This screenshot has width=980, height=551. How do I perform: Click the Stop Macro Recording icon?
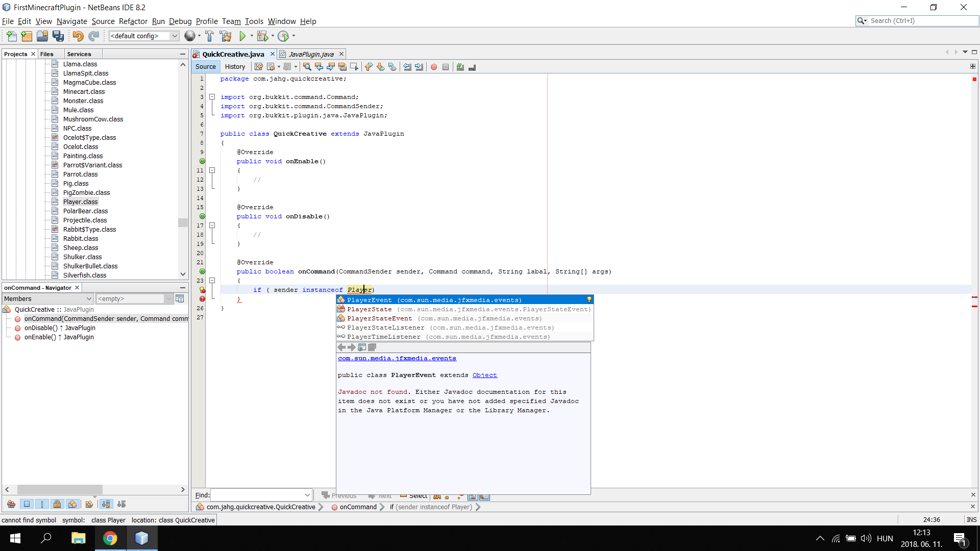(x=446, y=67)
